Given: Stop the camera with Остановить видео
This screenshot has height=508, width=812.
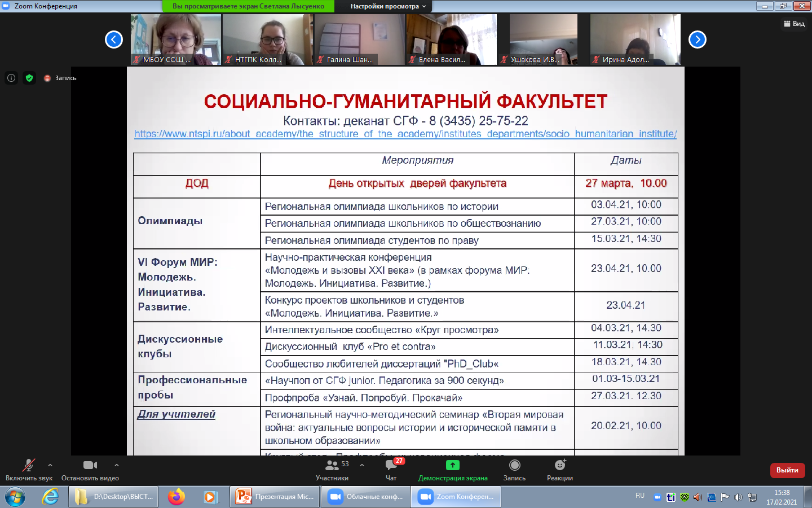Looking at the screenshot, I should click(90, 466).
